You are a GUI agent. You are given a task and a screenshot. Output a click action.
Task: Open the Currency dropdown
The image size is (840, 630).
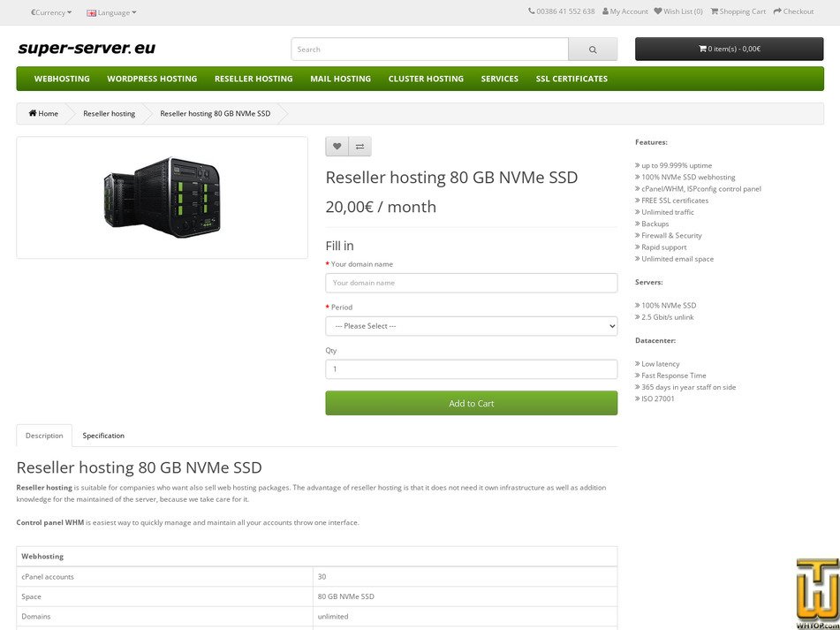[x=51, y=11]
